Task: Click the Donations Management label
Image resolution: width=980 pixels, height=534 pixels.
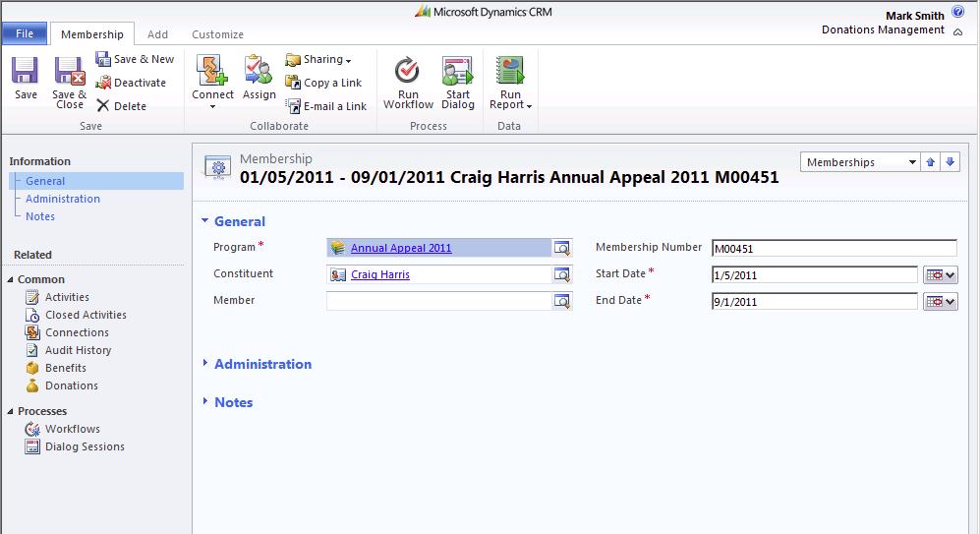Action: pyautogui.click(x=883, y=30)
